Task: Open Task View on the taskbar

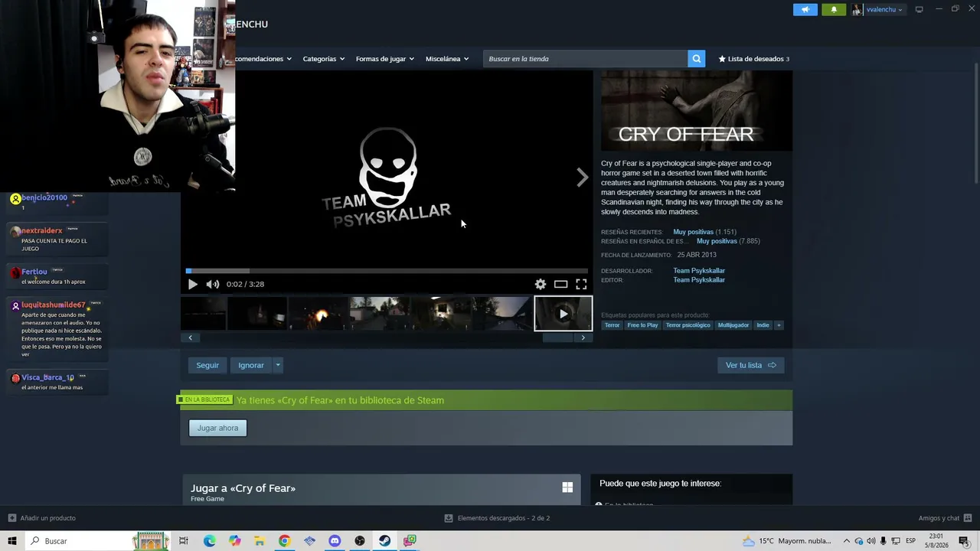Action: (x=184, y=541)
